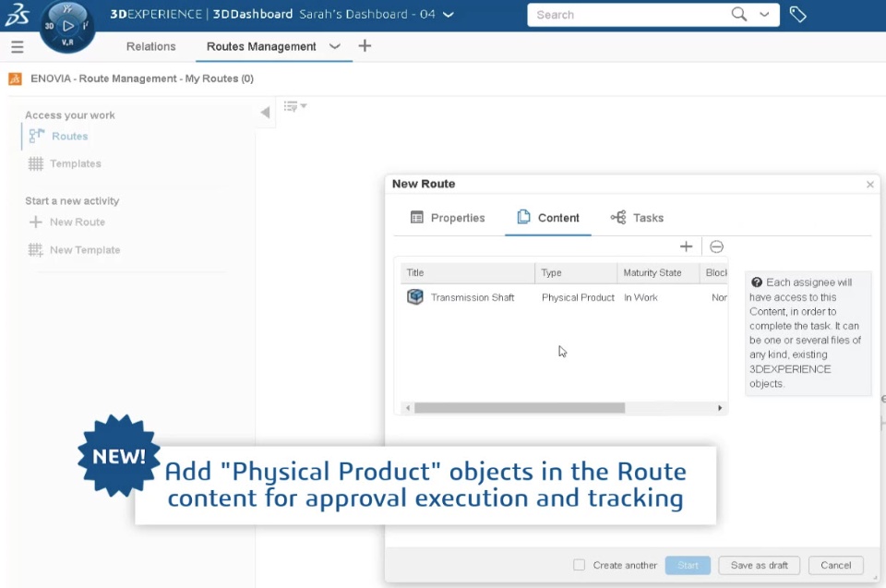Click the ENOVIA Route Management widget title
Screen dimensions: 886x588
(x=142, y=78)
